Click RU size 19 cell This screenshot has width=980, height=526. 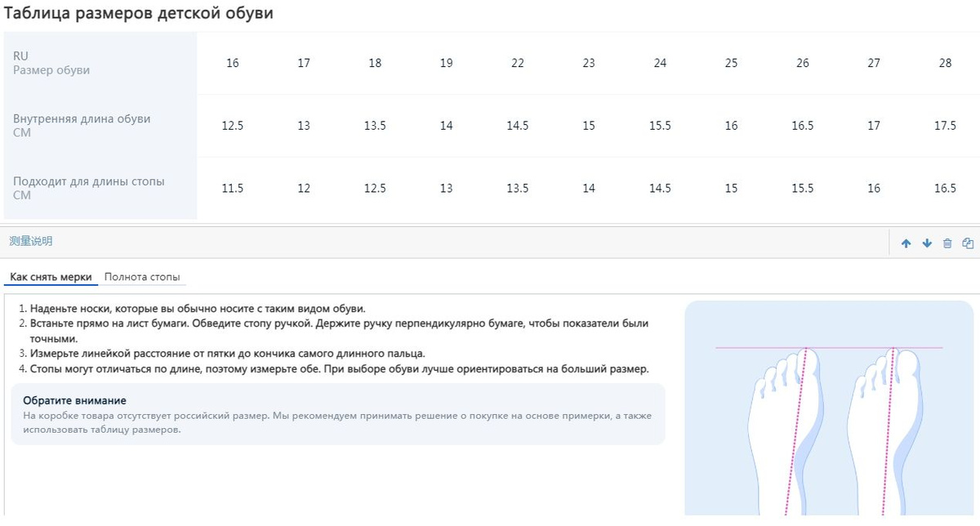coord(446,63)
